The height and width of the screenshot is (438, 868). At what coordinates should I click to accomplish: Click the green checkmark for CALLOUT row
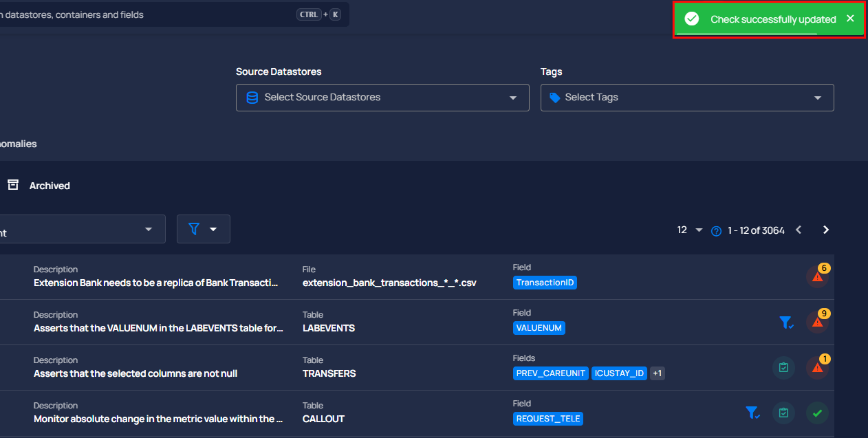pyautogui.click(x=818, y=413)
